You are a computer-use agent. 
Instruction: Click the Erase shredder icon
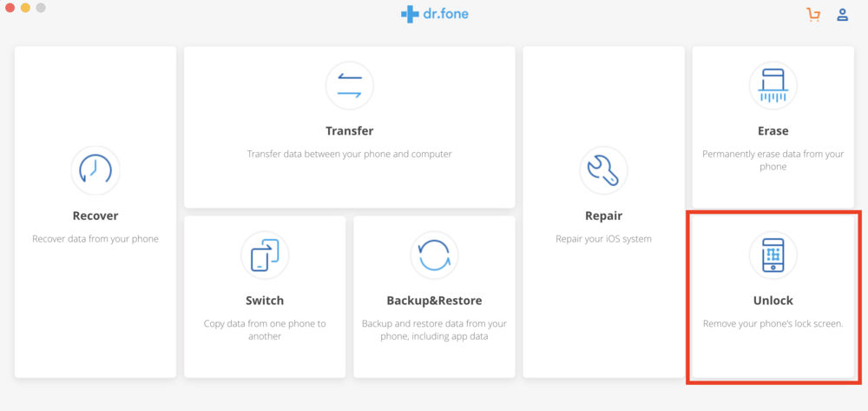tap(773, 85)
